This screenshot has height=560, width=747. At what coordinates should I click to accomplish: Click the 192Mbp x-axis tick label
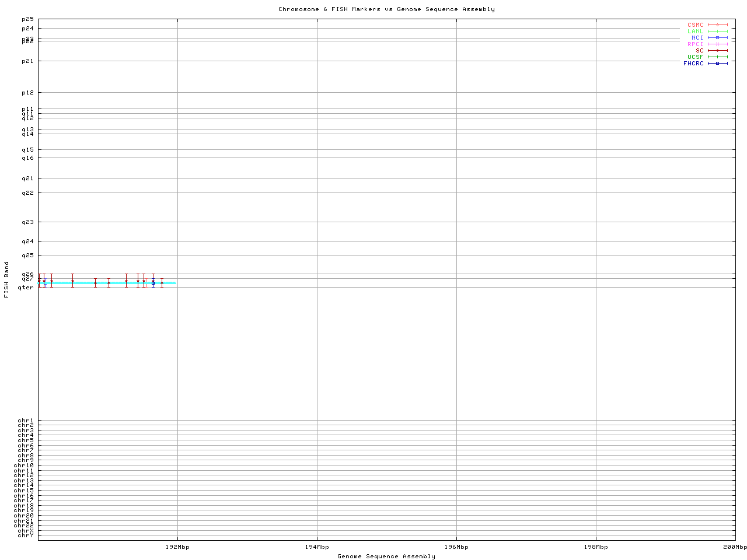tap(177, 547)
